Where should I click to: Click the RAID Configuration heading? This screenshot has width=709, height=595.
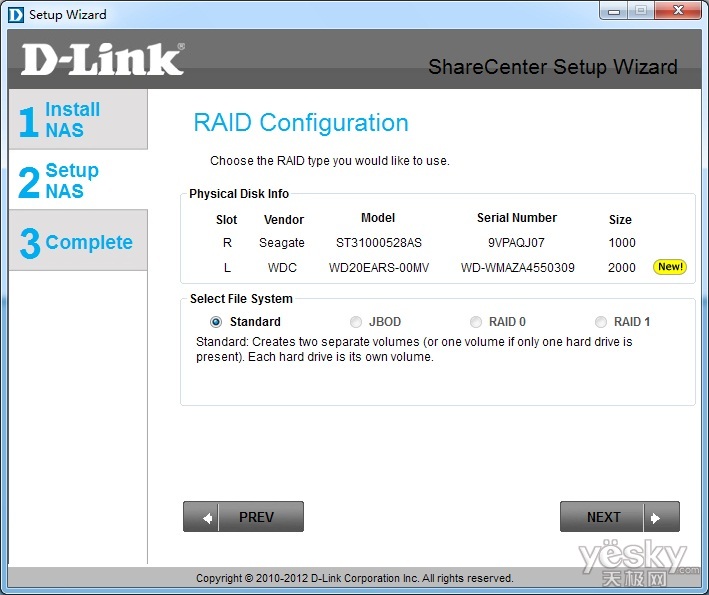pos(301,123)
